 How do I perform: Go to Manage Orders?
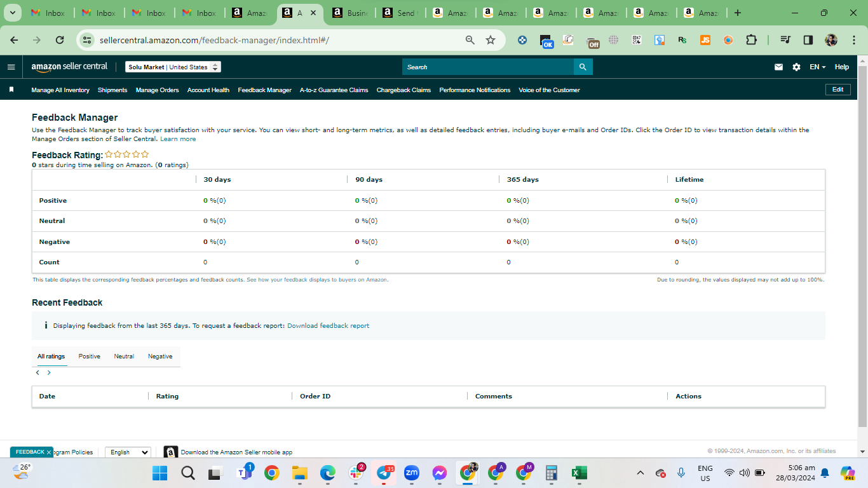[157, 90]
